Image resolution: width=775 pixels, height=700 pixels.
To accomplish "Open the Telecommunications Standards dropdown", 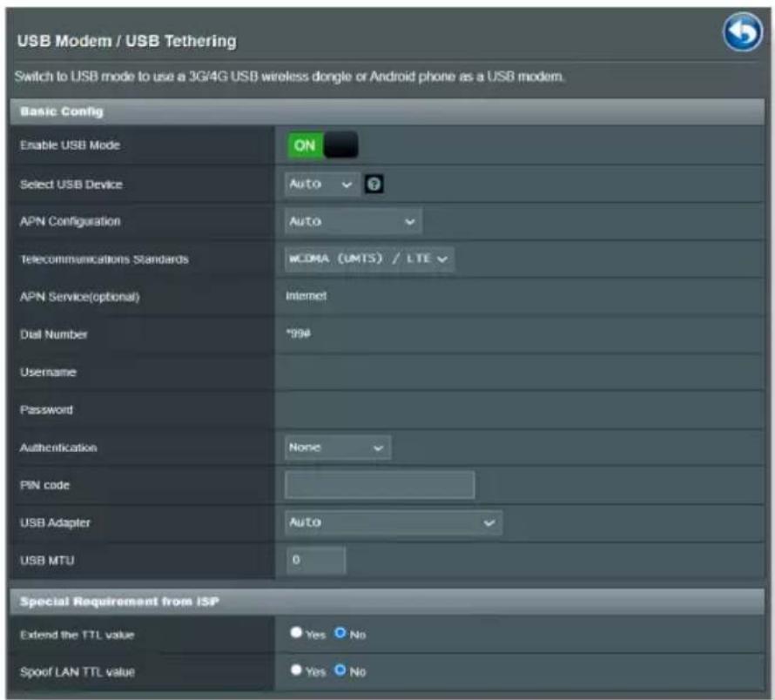I will [369, 259].
